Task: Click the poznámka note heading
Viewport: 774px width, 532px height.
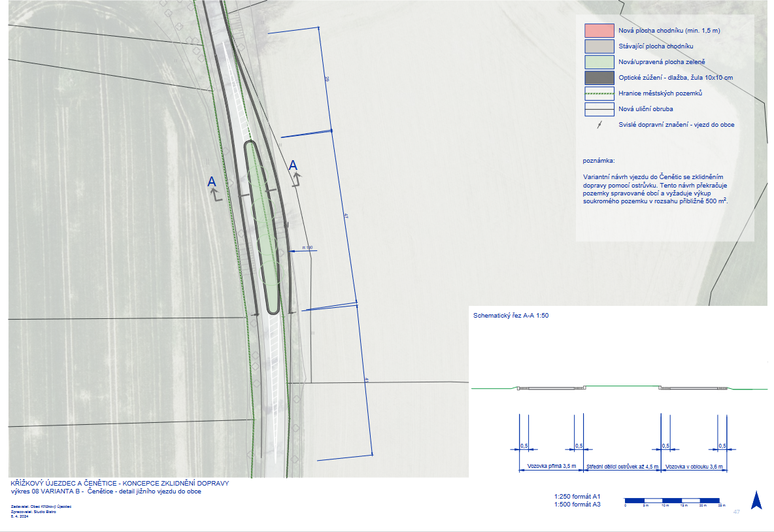Action: coord(599,160)
